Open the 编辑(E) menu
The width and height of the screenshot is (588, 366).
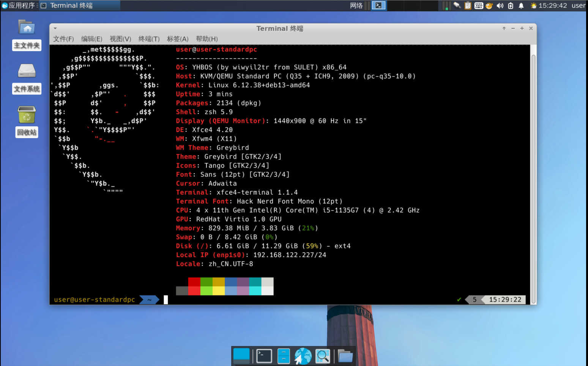(91, 39)
